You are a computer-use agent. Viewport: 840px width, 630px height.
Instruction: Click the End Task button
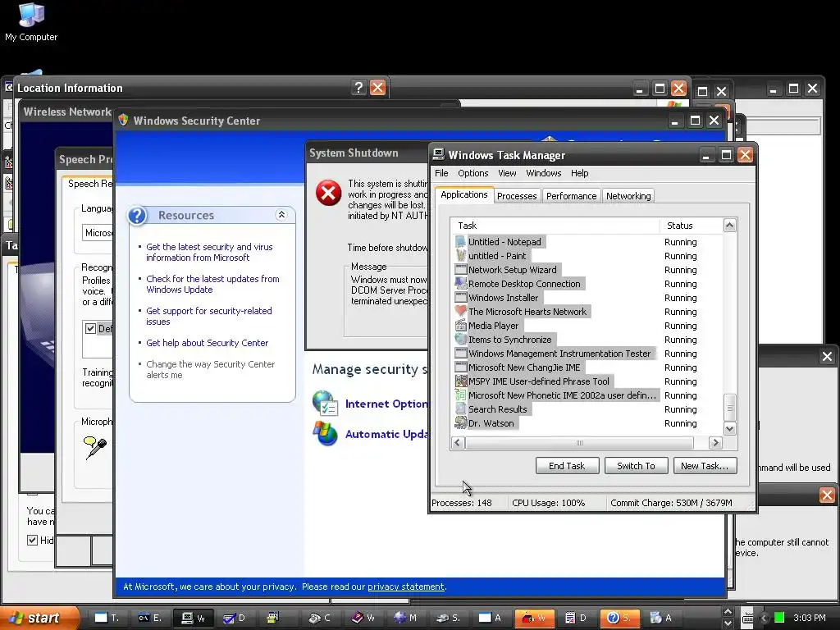pyautogui.click(x=567, y=466)
